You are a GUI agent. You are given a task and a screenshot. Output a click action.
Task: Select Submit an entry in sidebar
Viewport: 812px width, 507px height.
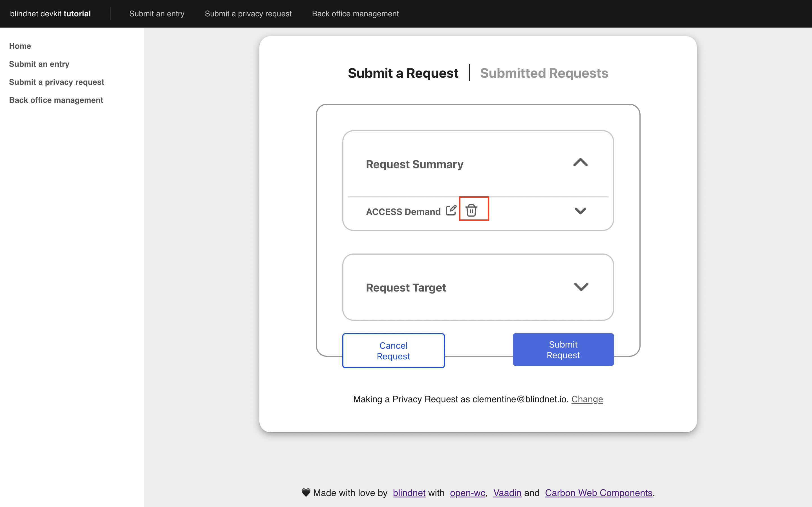point(39,64)
